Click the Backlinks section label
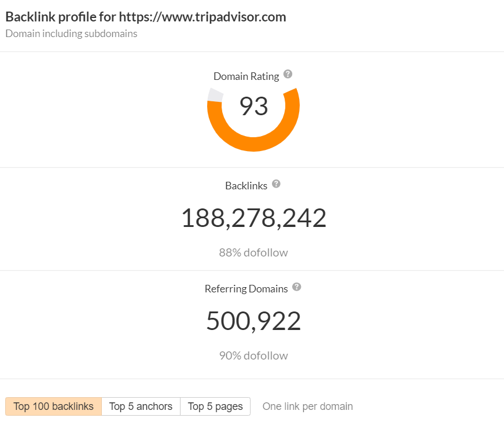Image resolution: width=504 pixels, height=440 pixels. tap(247, 186)
